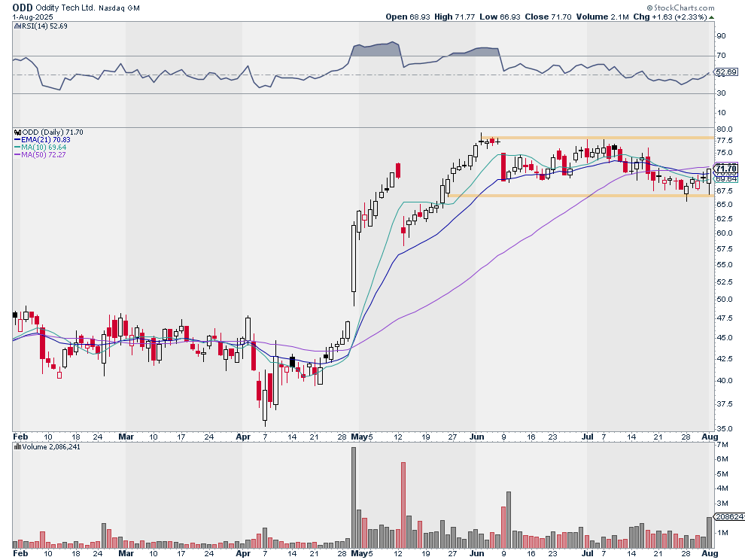
Task: Click the 1M volume axis label
Action: coord(722,533)
